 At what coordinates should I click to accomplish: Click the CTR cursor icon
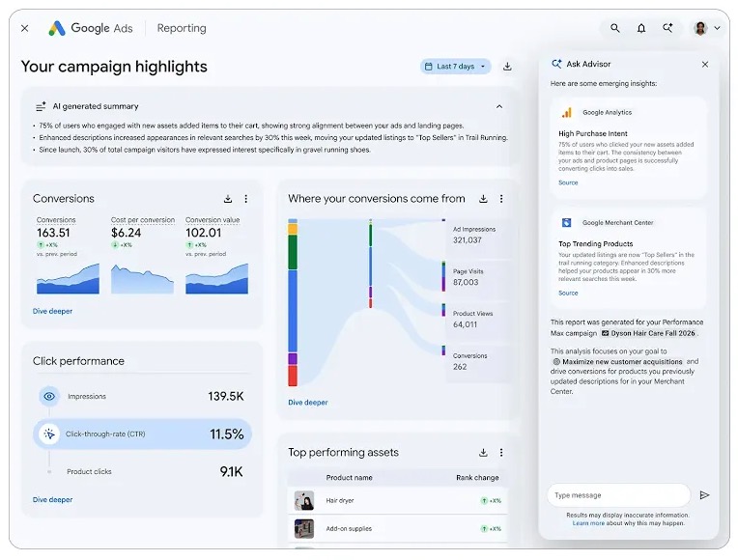click(49, 434)
